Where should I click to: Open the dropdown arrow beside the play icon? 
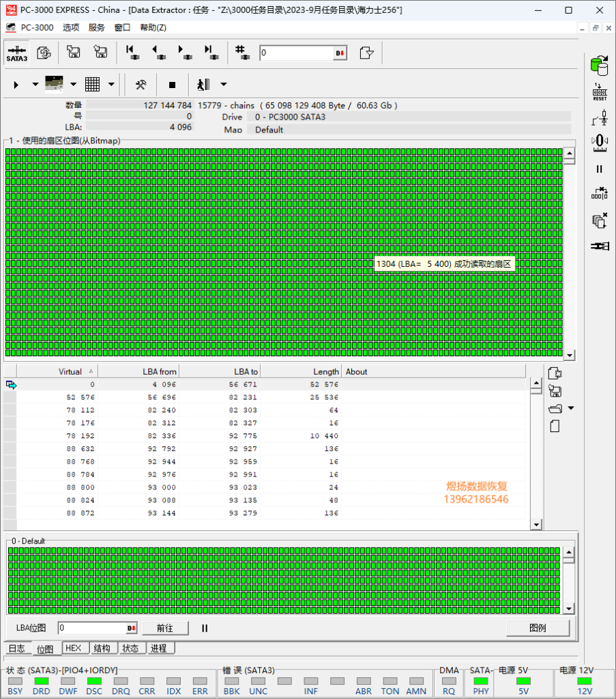pyautogui.click(x=35, y=84)
